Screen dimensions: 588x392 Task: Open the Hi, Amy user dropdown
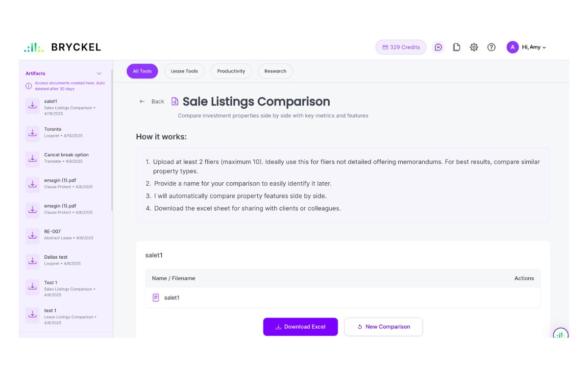pyautogui.click(x=527, y=47)
